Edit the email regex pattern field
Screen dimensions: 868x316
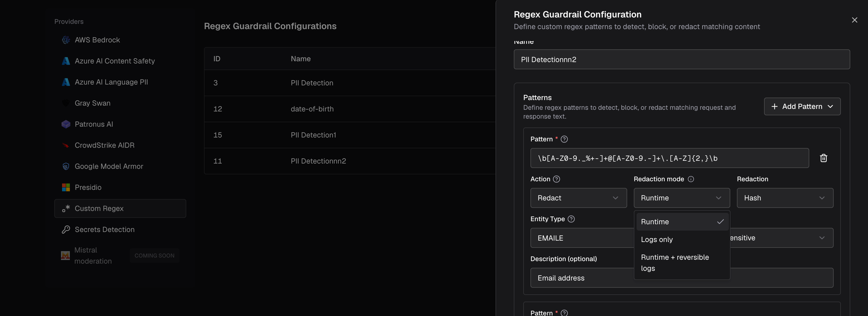(669, 158)
